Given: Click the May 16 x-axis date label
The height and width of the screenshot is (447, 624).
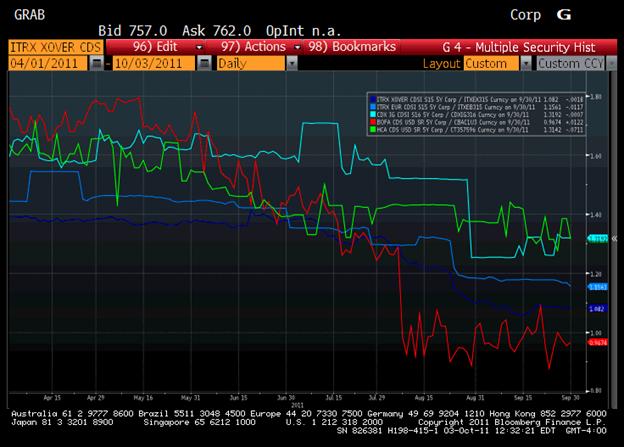Looking at the screenshot, I should pyautogui.click(x=143, y=398).
